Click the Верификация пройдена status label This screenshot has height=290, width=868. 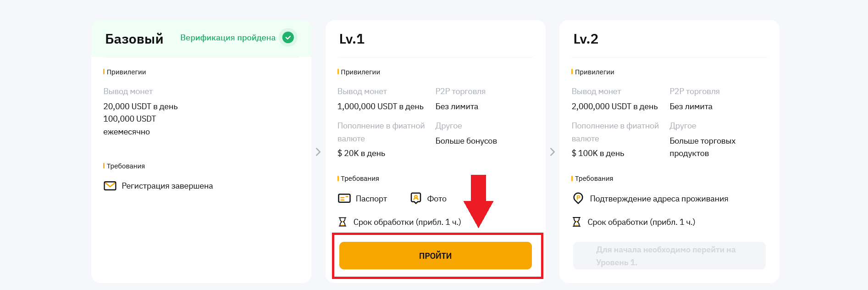pos(228,38)
